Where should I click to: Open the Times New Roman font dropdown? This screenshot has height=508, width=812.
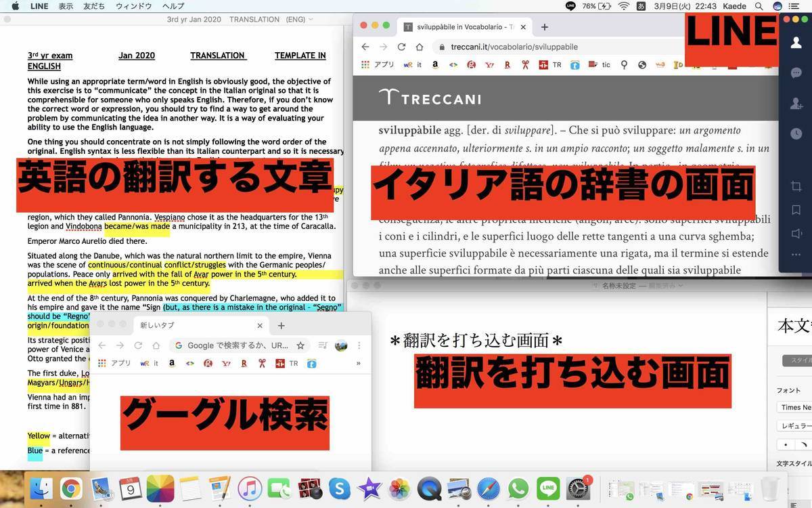pyautogui.click(x=794, y=407)
